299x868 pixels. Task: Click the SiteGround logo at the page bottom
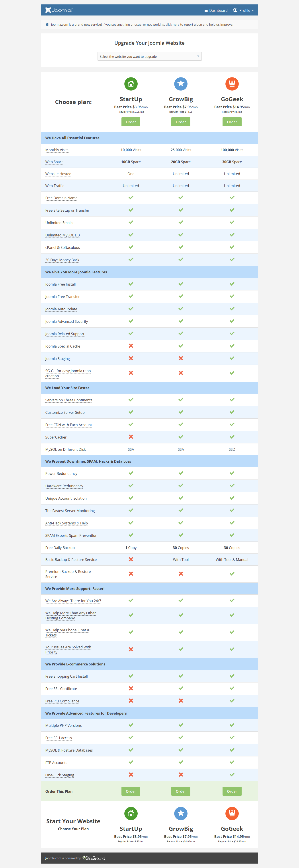[x=94, y=858]
